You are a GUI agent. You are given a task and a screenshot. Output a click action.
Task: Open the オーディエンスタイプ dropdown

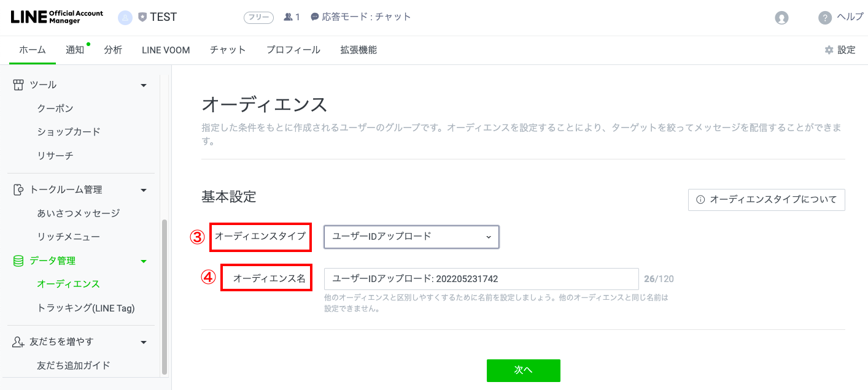(411, 237)
